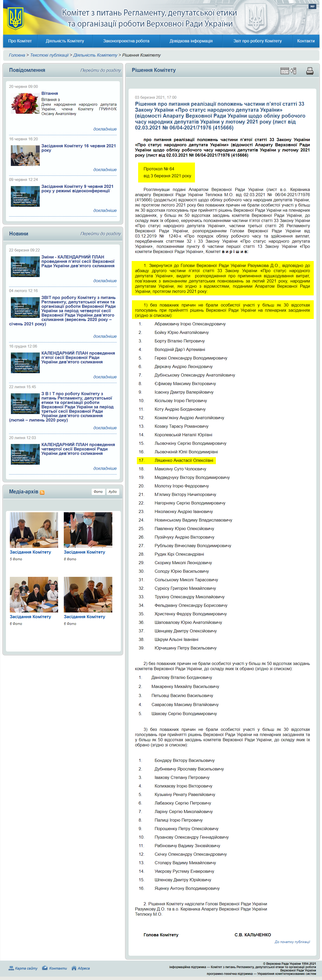Open докладніше under the 20 липня news item

[x=105, y=468]
